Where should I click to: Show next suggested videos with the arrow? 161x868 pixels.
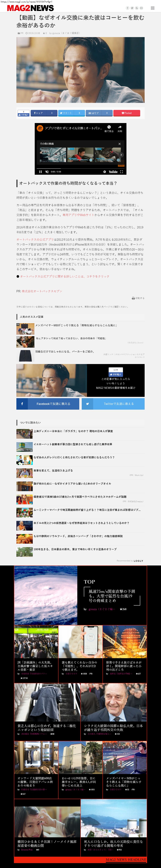point(121,155)
